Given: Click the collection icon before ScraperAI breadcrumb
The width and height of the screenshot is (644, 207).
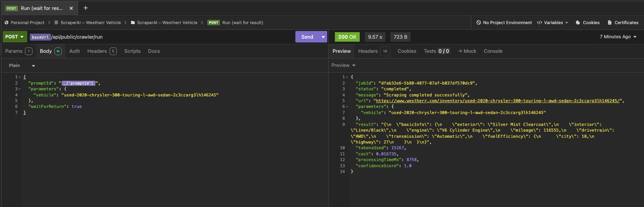Looking at the screenshot, I should click(x=56, y=23).
